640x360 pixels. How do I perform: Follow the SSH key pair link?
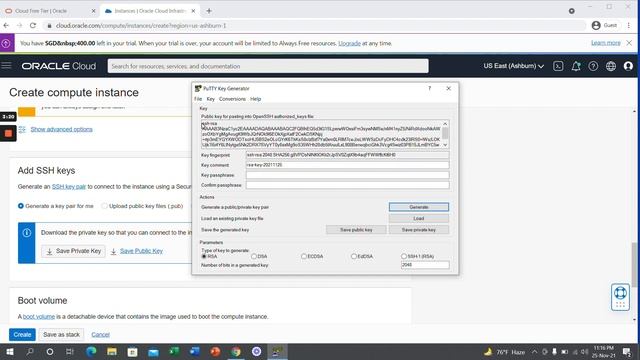tap(69, 187)
